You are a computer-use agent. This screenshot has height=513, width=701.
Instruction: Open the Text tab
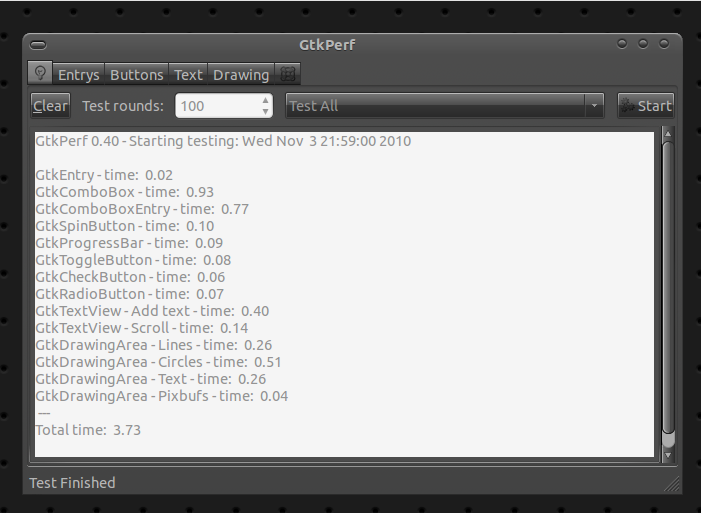tap(188, 75)
